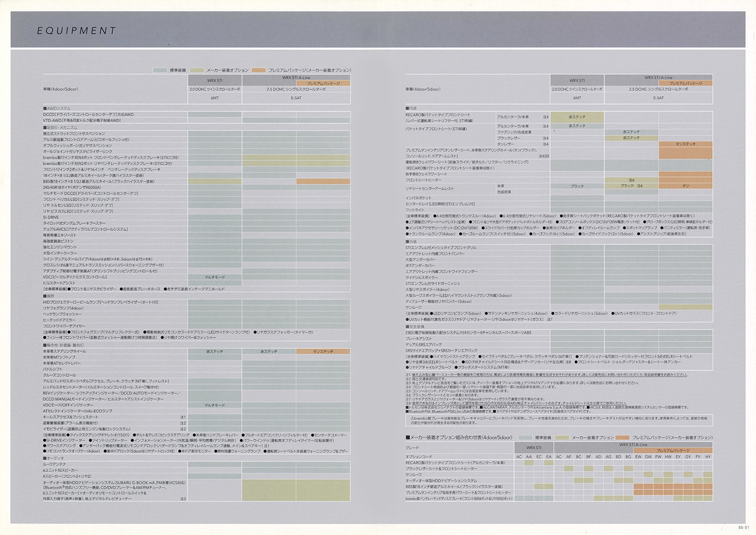Click the グレード row label
The image size is (756, 535).
(x=412, y=448)
